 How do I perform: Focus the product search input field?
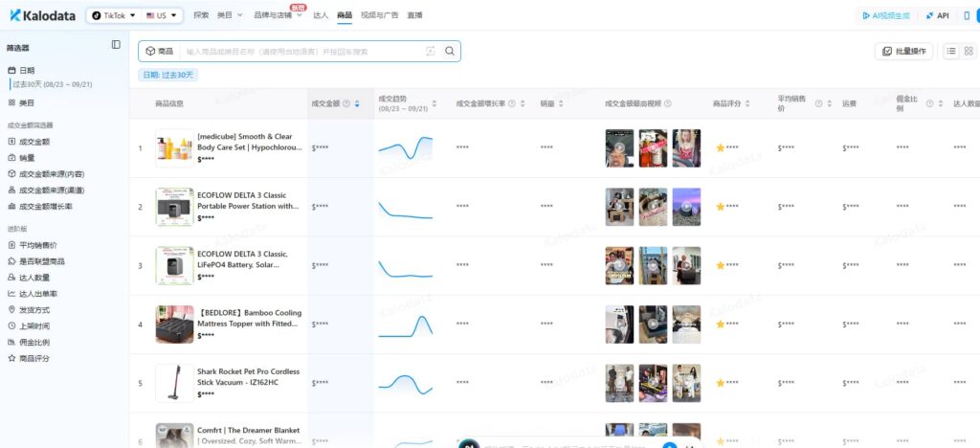[x=303, y=52]
